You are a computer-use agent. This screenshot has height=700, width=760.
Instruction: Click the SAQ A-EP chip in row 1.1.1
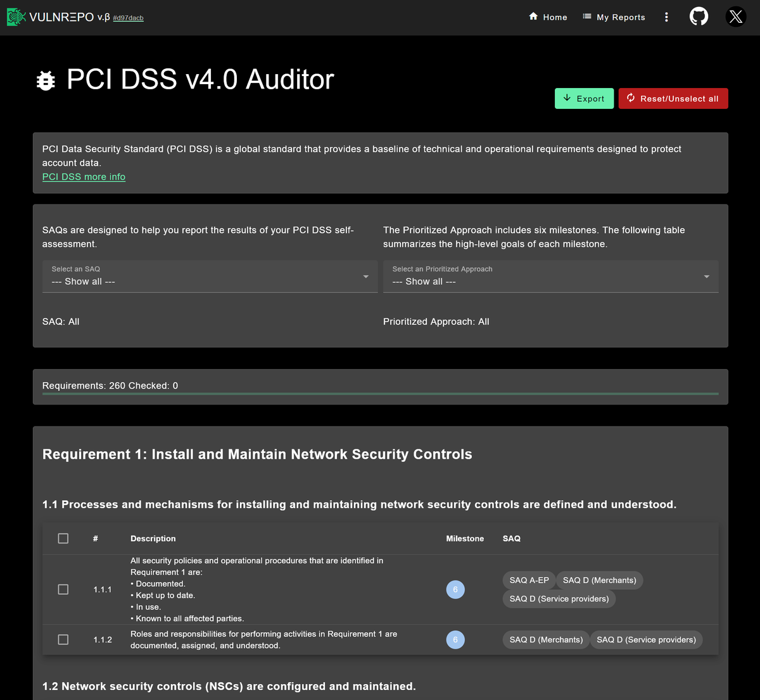click(529, 580)
